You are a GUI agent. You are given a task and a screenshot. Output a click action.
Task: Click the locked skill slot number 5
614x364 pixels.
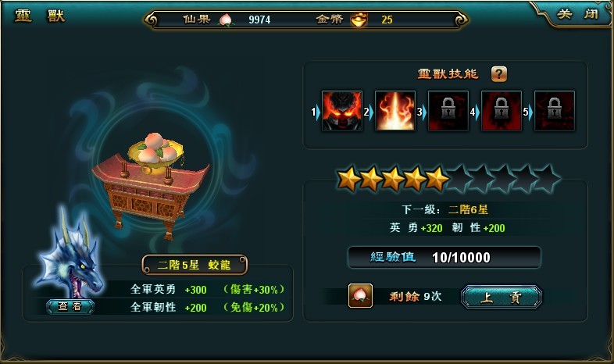pyautogui.click(x=555, y=111)
